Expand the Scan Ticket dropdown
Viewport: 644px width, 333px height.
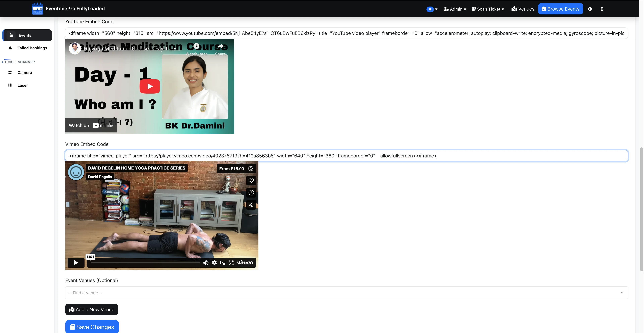pos(488,9)
